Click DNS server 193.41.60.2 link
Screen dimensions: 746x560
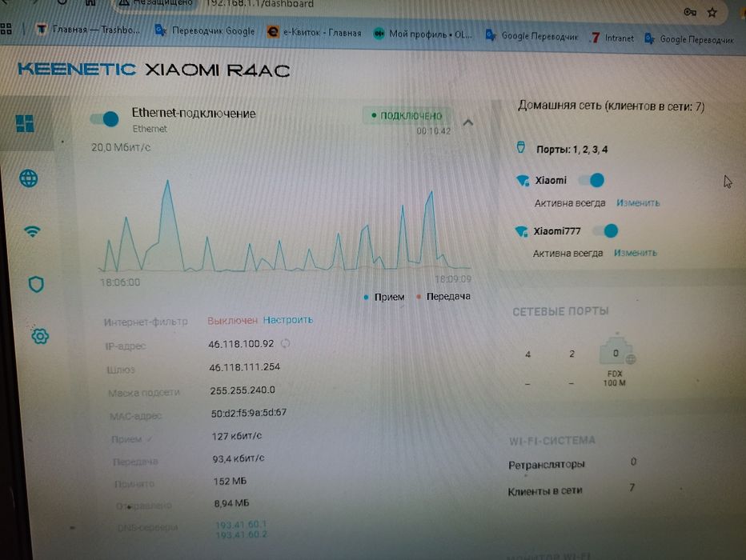(241, 534)
